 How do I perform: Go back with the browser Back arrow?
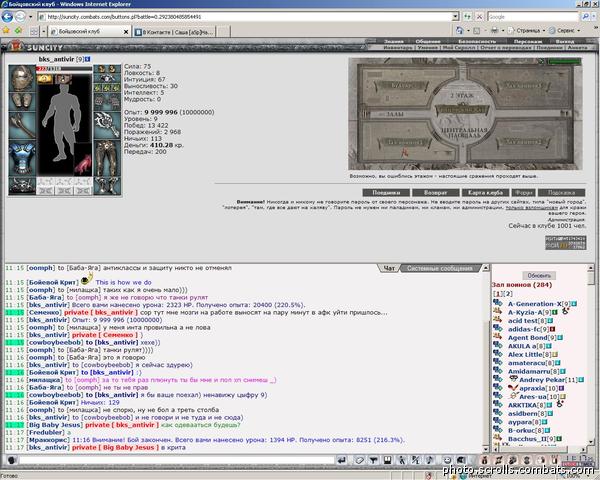click(x=7, y=16)
